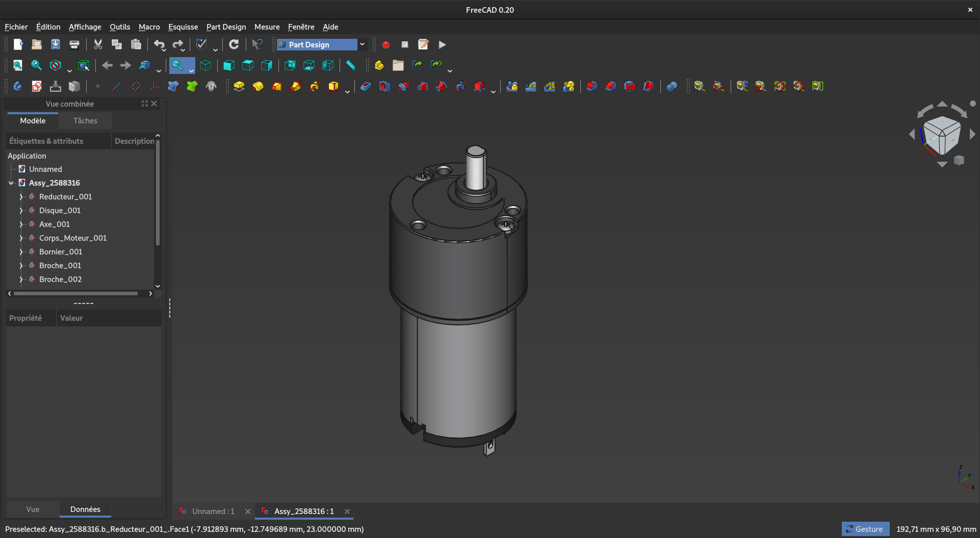Click the Paste clipboard icon
The image size is (980, 538).
coord(136,45)
